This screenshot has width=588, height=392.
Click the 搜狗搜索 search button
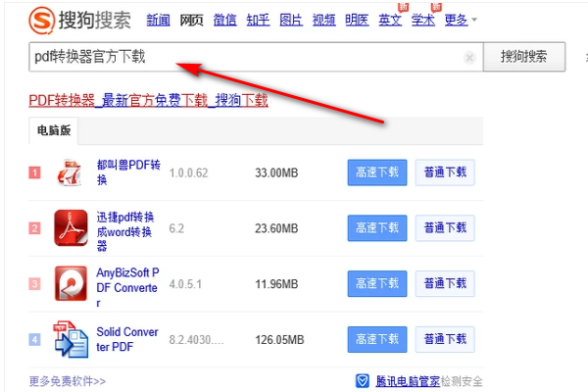[x=524, y=57]
